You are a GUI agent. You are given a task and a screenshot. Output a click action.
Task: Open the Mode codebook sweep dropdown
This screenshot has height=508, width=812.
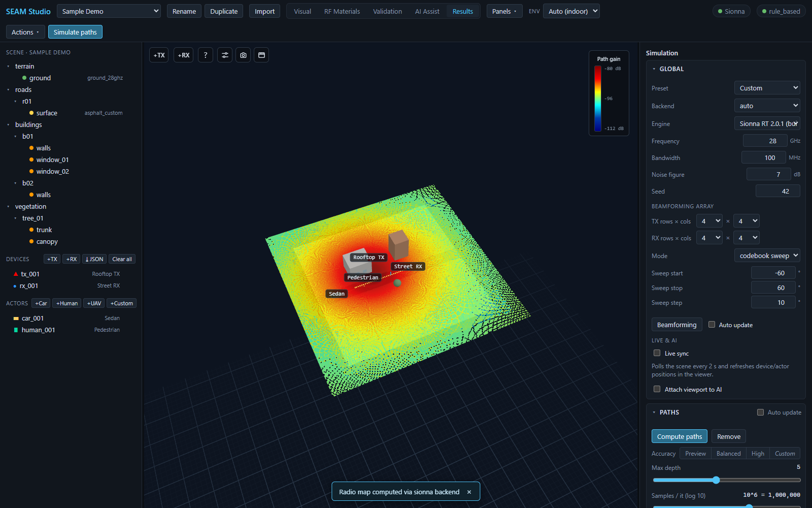767,256
